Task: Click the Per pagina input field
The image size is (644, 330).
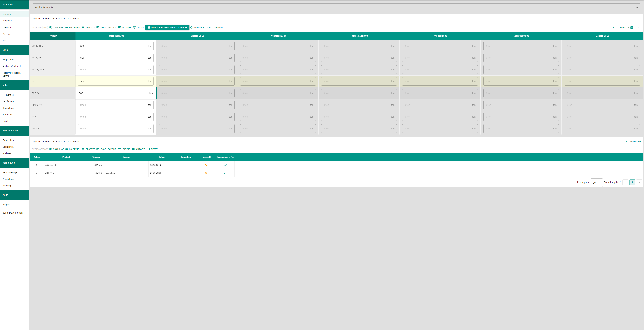Action: pyautogui.click(x=596, y=183)
